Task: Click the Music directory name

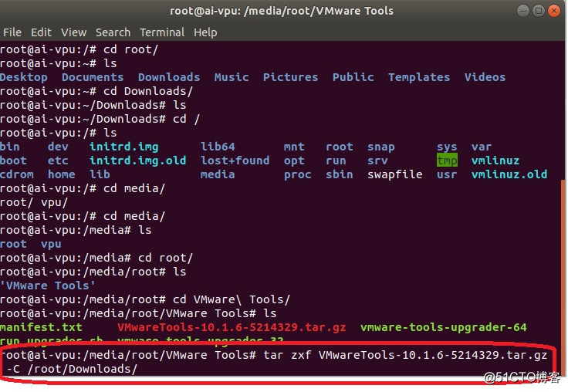Action: point(232,77)
